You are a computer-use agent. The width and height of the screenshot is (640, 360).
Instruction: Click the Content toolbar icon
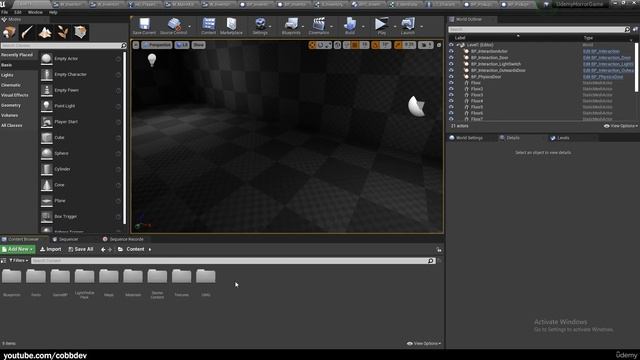pos(209,24)
